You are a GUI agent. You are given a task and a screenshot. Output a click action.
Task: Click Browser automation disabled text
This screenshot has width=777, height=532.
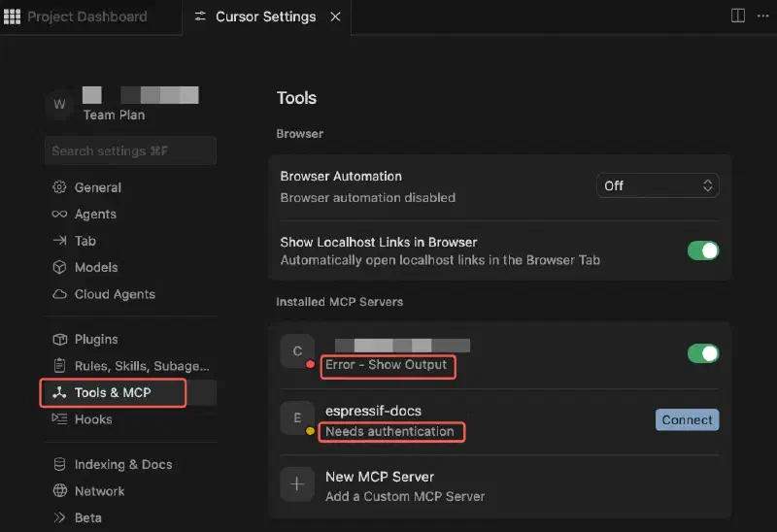coord(368,198)
